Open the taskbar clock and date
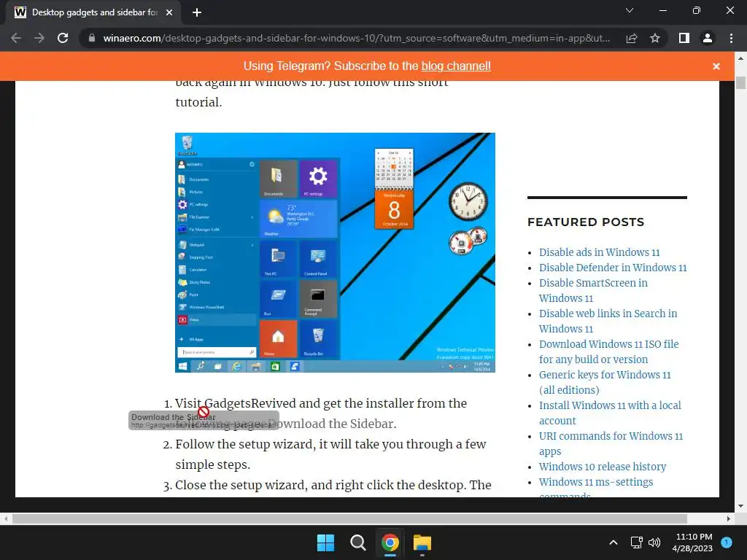Screen dimensions: 747x560 point(694,542)
